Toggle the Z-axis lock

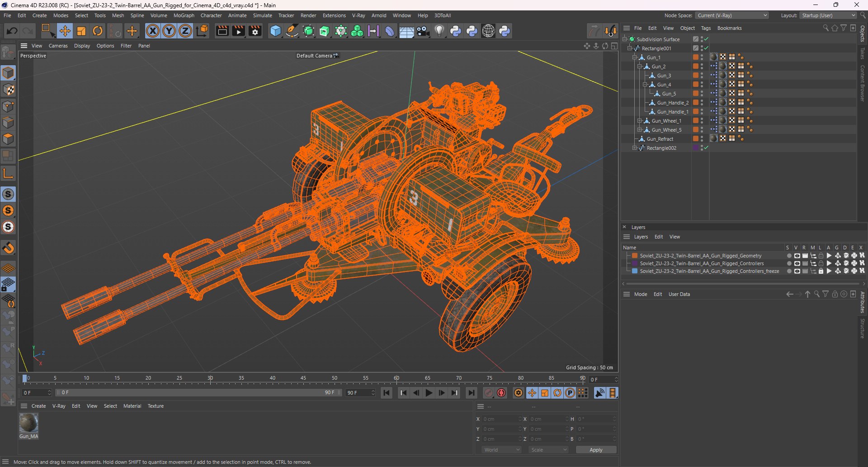[185, 31]
